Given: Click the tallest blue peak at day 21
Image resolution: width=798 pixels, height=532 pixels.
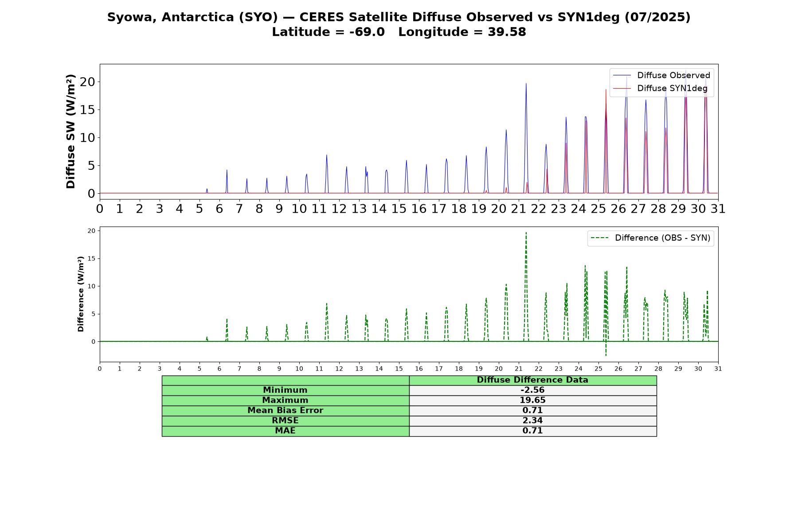Looking at the screenshot, I should pyautogui.click(x=526, y=84).
